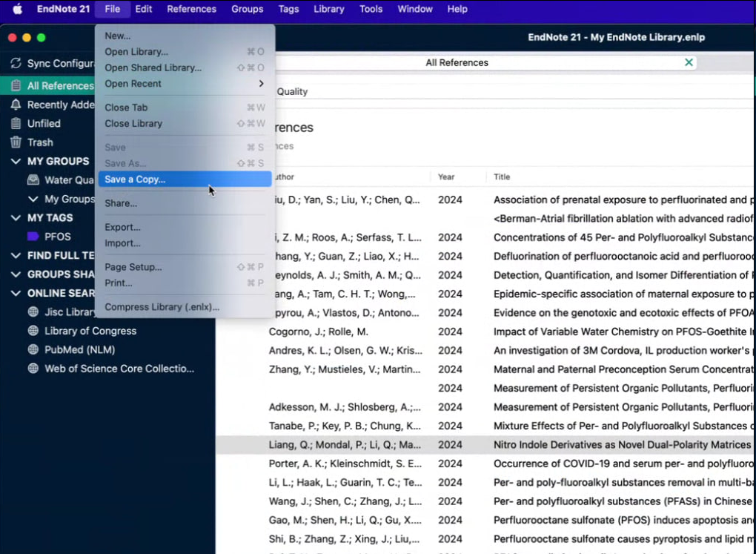Click the Recently Added bell icon
The width and height of the screenshot is (756, 554).
pos(16,105)
